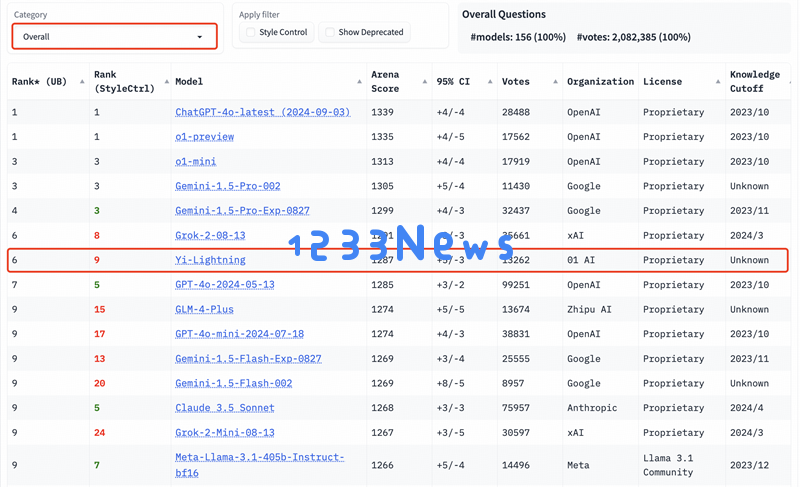800x487 pixels.
Task: Select the Knowledge Cutoff cell 2023/12
Action: pyautogui.click(x=749, y=465)
